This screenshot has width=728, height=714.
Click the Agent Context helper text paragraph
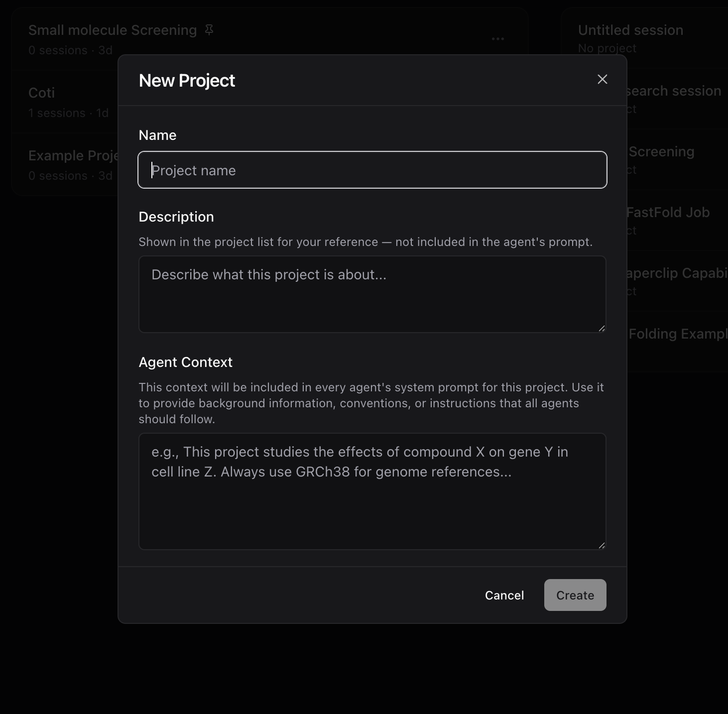tap(371, 403)
